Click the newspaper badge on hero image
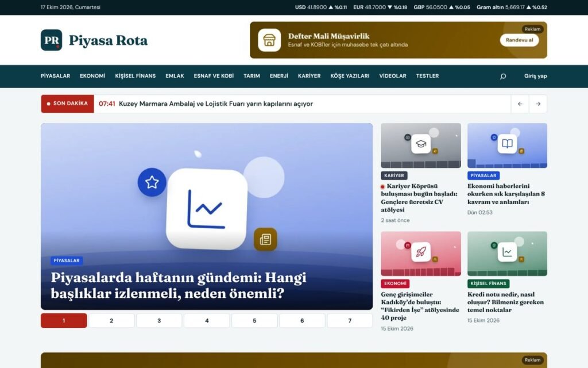588x368 pixels. [265, 239]
